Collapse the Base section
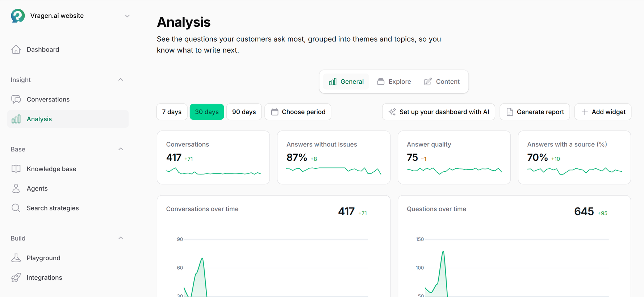Image resolution: width=644 pixels, height=297 pixels. coord(121,149)
